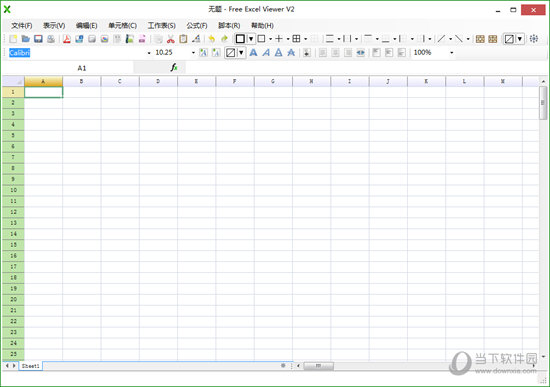Click the thin box border icon
550x387 pixels.
click(262, 39)
